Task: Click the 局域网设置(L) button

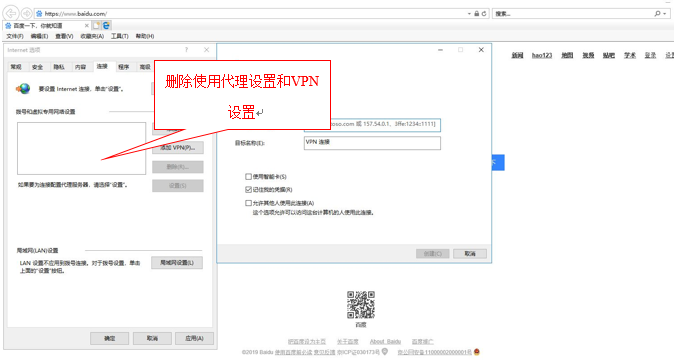Action: (x=177, y=262)
